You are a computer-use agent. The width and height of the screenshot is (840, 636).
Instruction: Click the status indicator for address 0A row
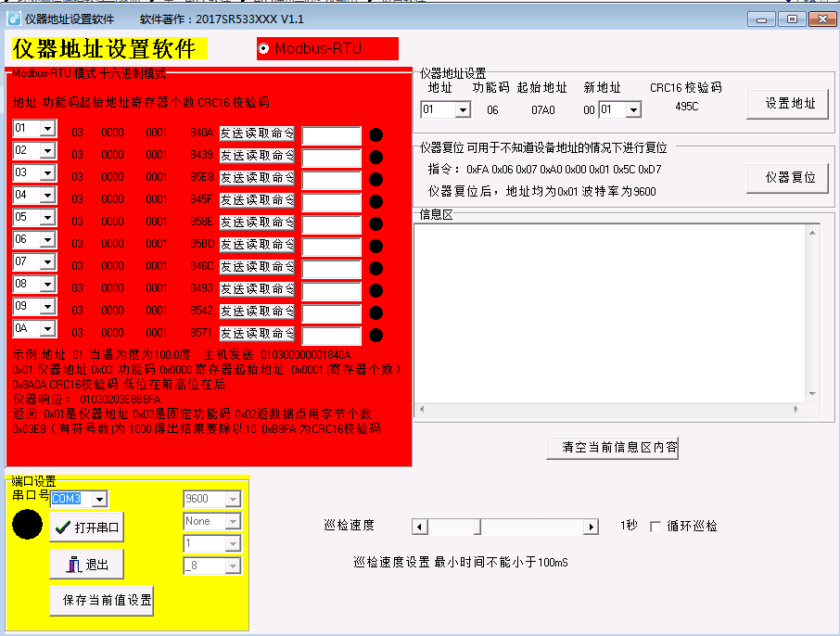click(375, 335)
